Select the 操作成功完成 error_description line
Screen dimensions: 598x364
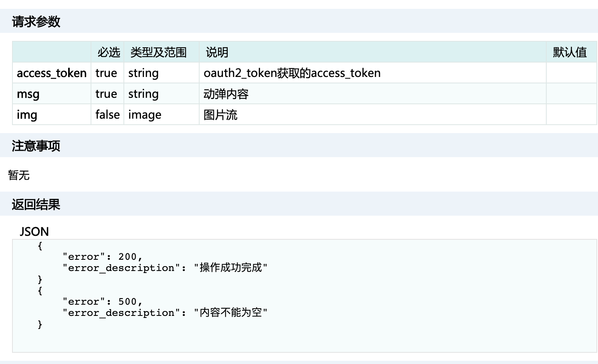[x=165, y=267]
